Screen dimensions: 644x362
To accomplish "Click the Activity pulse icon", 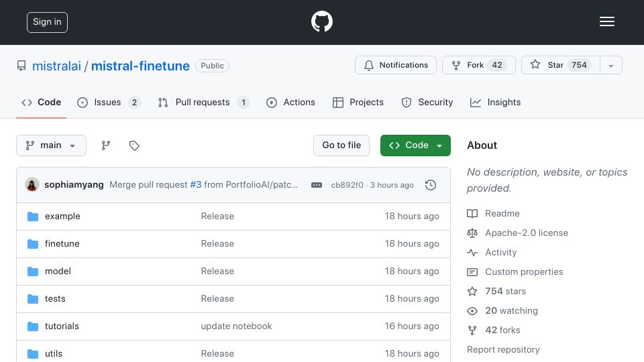I will click(472, 253).
